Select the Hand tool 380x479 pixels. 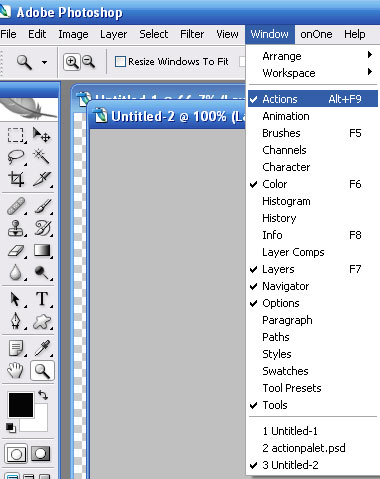16,370
